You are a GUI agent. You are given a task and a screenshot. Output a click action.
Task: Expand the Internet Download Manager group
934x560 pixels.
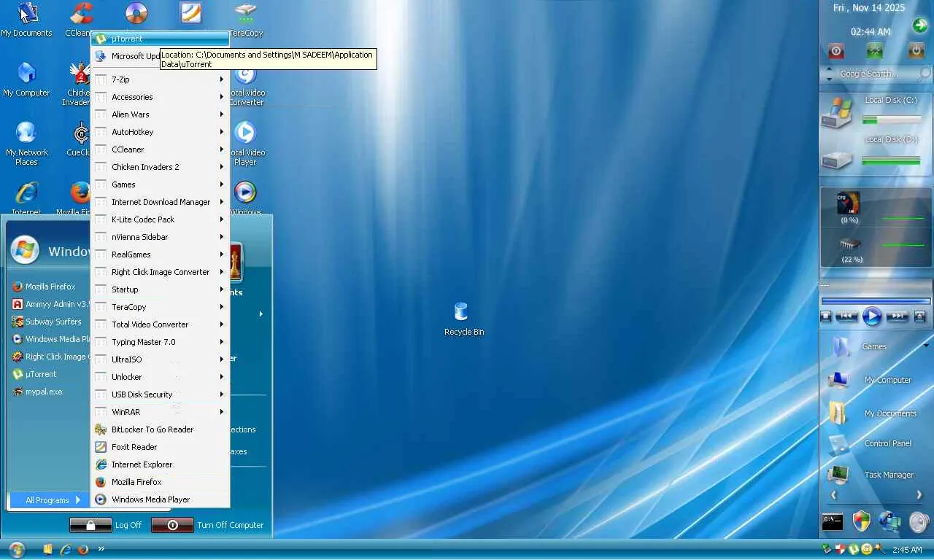tap(160, 202)
